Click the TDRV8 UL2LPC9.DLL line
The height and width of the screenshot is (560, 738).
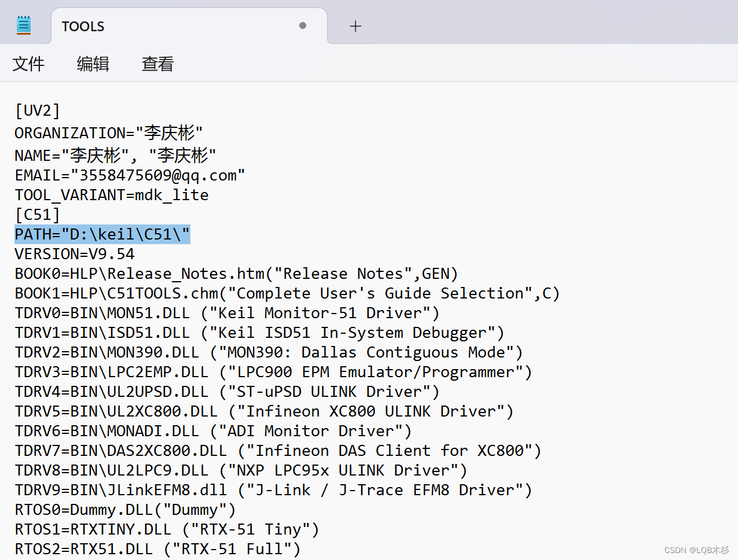point(241,470)
